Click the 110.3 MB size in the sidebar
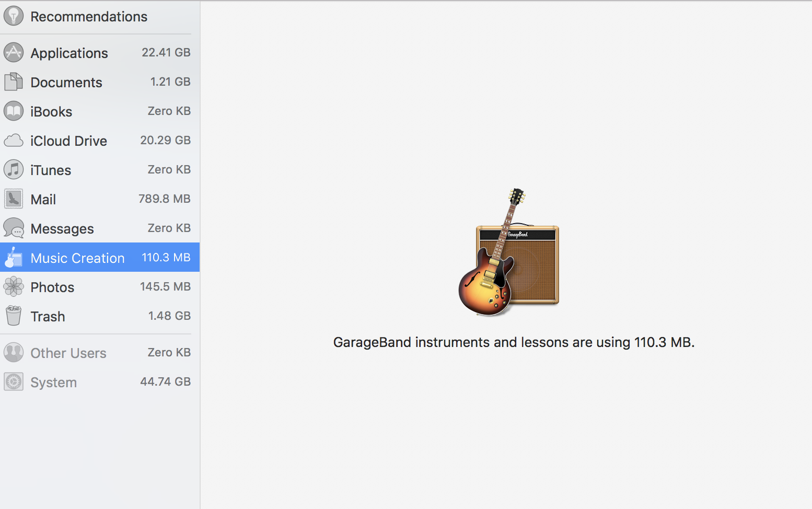 166,257
